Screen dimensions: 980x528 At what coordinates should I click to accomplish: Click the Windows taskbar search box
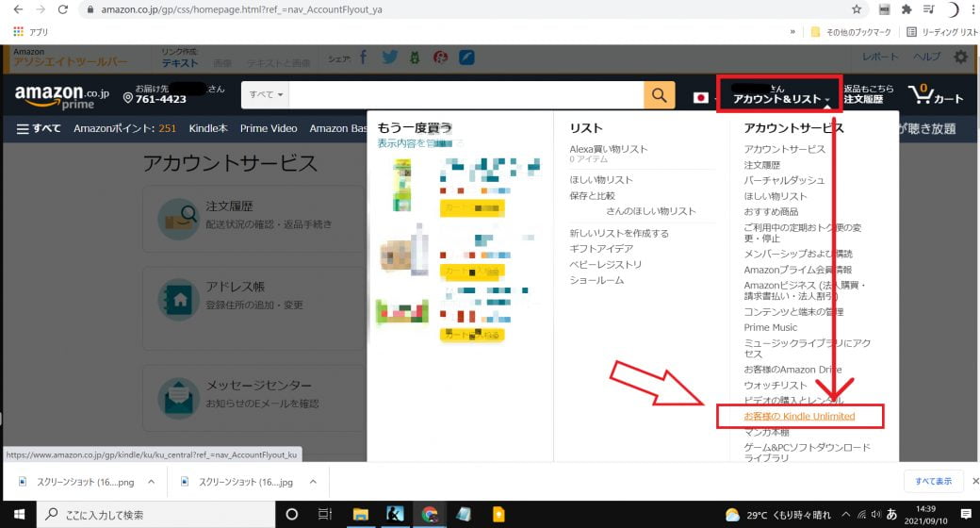click(155, 514)
